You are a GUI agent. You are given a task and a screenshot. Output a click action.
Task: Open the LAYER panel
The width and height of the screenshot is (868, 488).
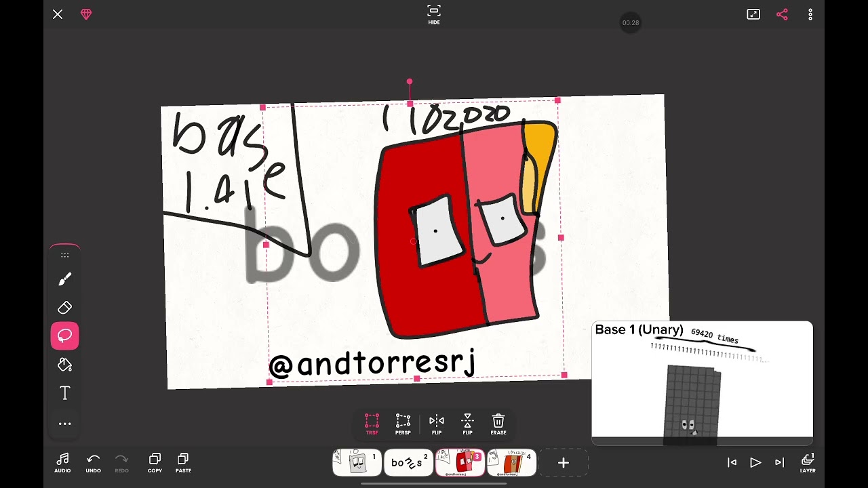(x=808, y=463)
